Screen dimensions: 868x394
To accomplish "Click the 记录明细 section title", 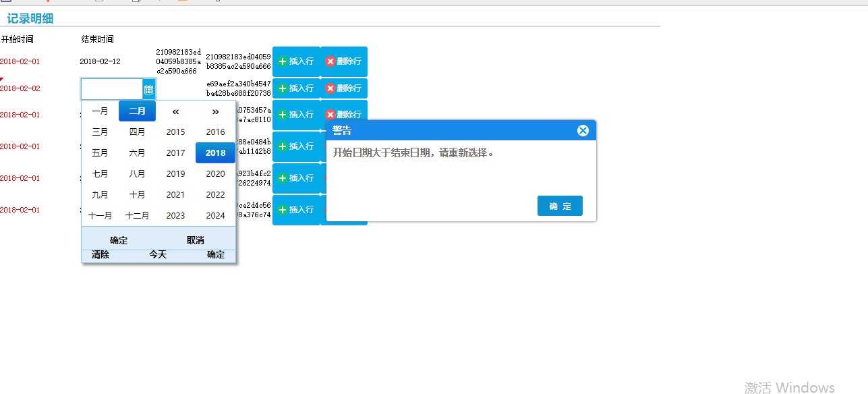I will tap(30, 19).
